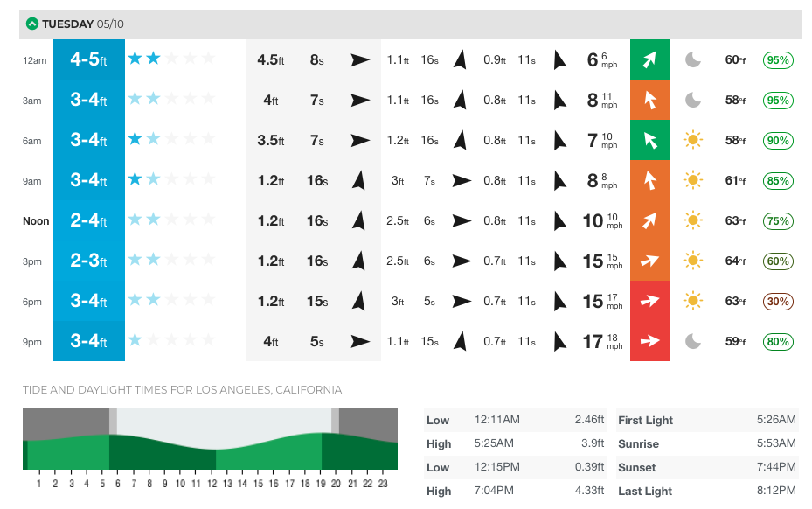The image size is (812, 509).
Task: Click the 9am primary swell direction arrow
Action: (x=357, y=181)
